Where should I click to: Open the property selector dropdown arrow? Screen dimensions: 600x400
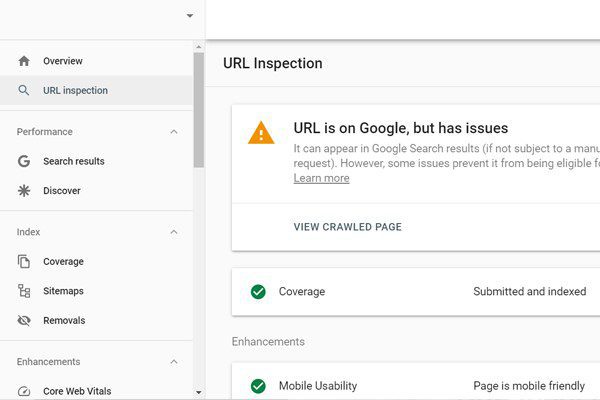(x=190, y=16)
